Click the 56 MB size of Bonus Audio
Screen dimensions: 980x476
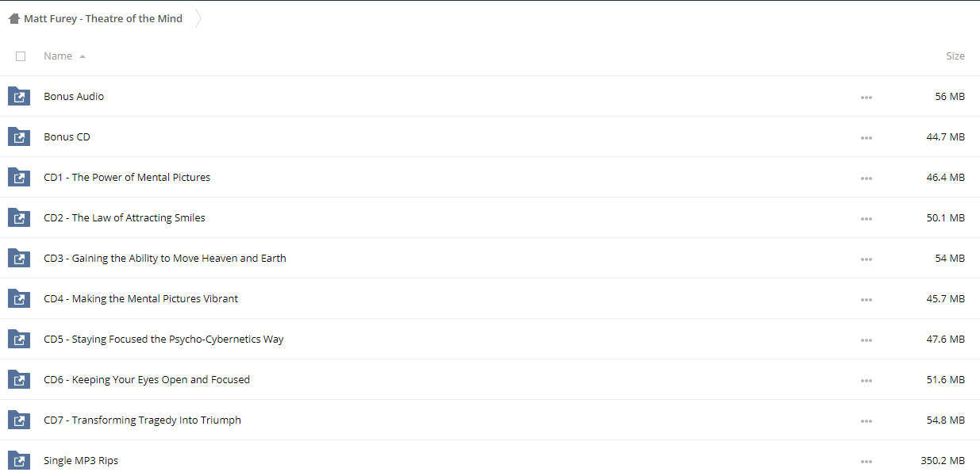point(950,96)
